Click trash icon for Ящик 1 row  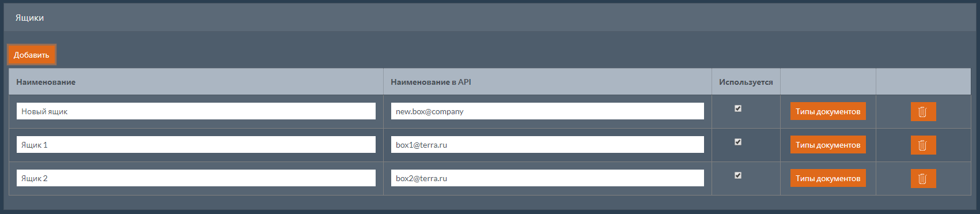click(x=923, y=145)
